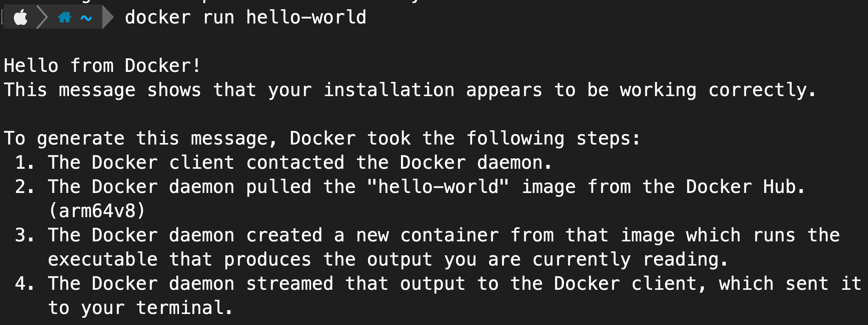Click 'streamed' in step 4
The height and width of the screenshot is (325, 868).
click(289, 284)
